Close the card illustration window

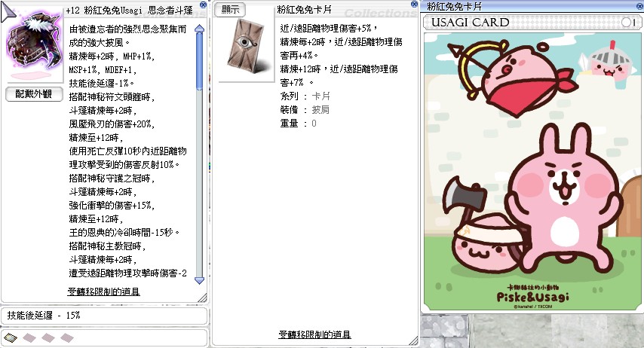[x=641, y=5]
